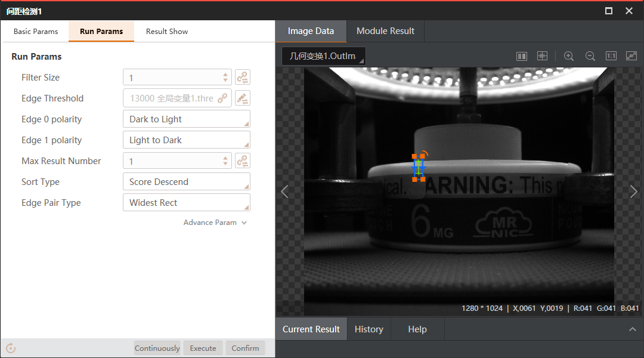This screenshot has width=644, height=358.
Task: Switch to the Basic Params tab
Action: coord(36,32)
